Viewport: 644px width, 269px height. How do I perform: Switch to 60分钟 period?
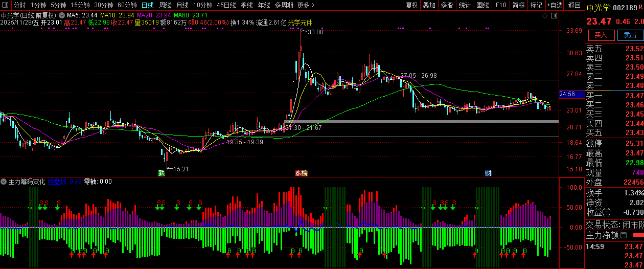coord(127,5)
